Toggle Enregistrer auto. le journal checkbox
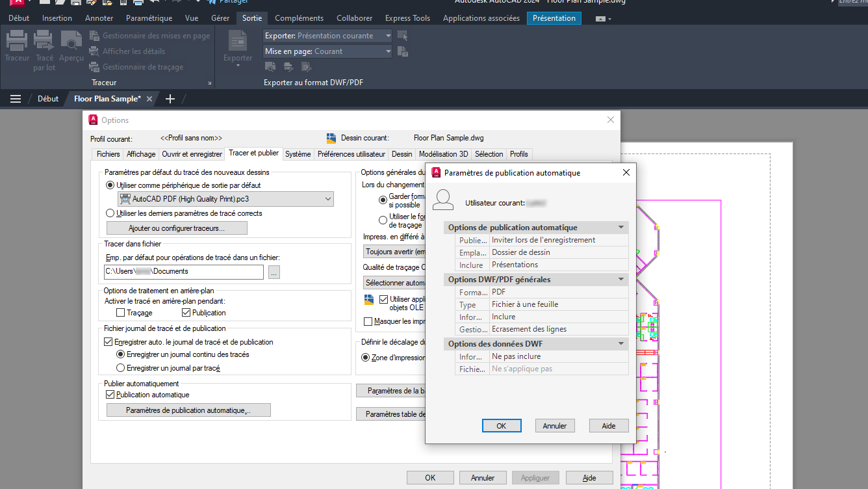Viewport: 868px width, 489px height. coord(108,342)
